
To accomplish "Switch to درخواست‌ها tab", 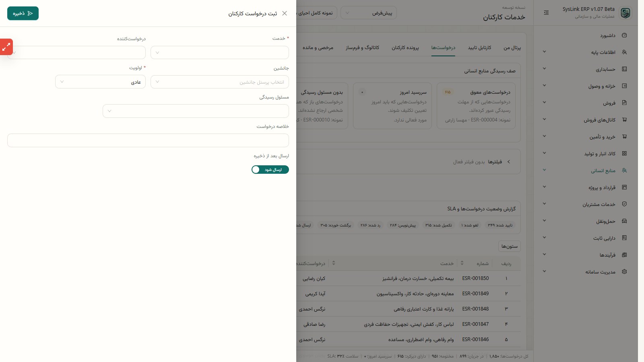I will (x=443, y=48).
